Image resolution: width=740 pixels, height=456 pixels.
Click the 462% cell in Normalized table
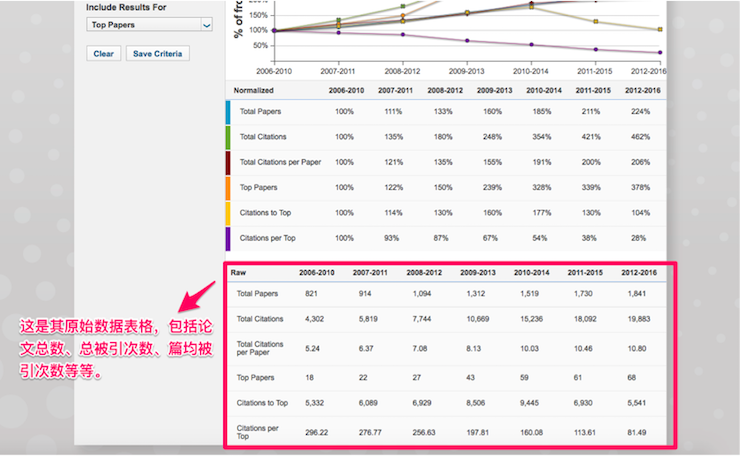(639, 136)
